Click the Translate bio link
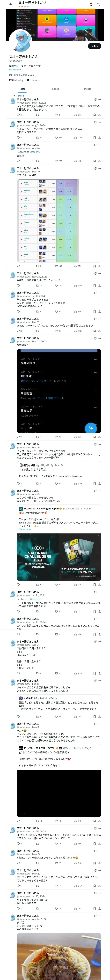This screenshot has height=980, width=110. 15,70
